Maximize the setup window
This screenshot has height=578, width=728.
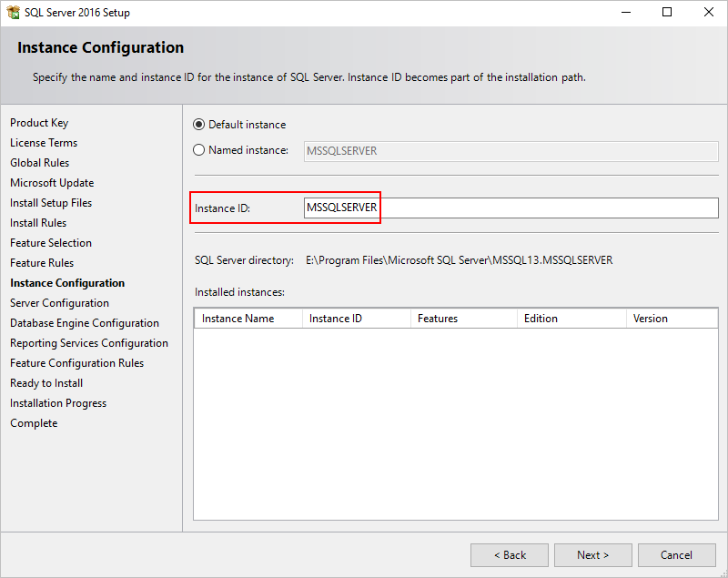[667, 12]
